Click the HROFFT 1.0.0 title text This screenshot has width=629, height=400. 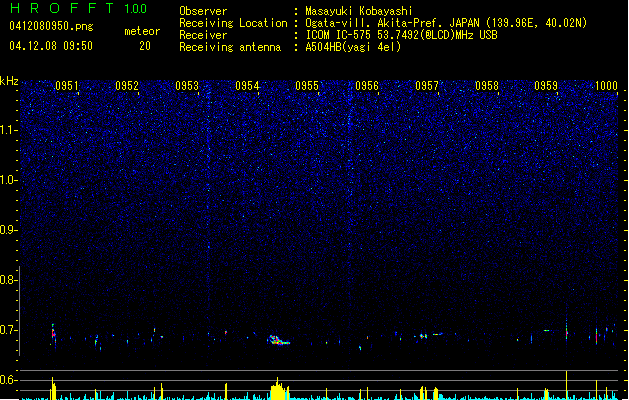click(78, 8)
